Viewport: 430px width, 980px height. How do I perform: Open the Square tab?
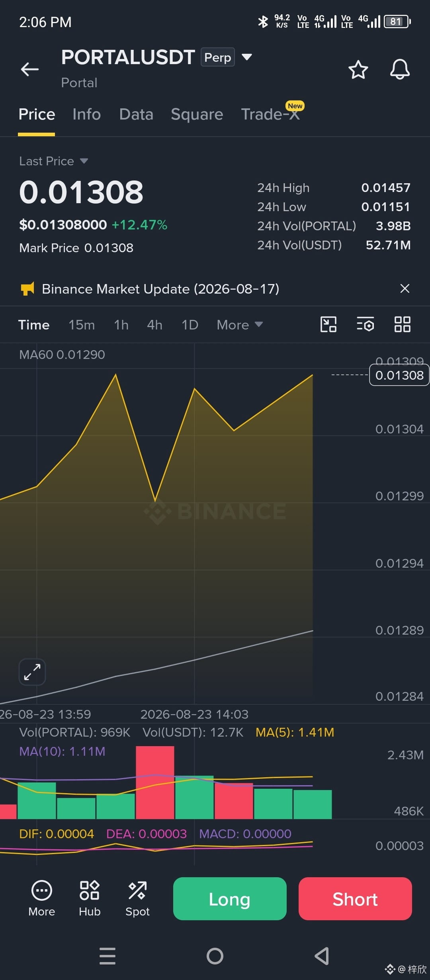click(x=197, y=115)
